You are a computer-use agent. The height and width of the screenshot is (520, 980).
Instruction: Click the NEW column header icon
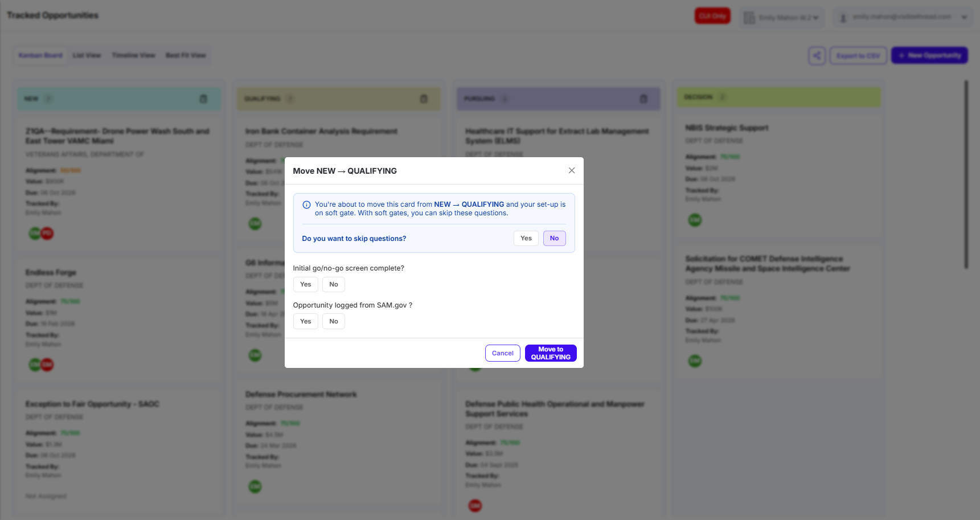203,99
